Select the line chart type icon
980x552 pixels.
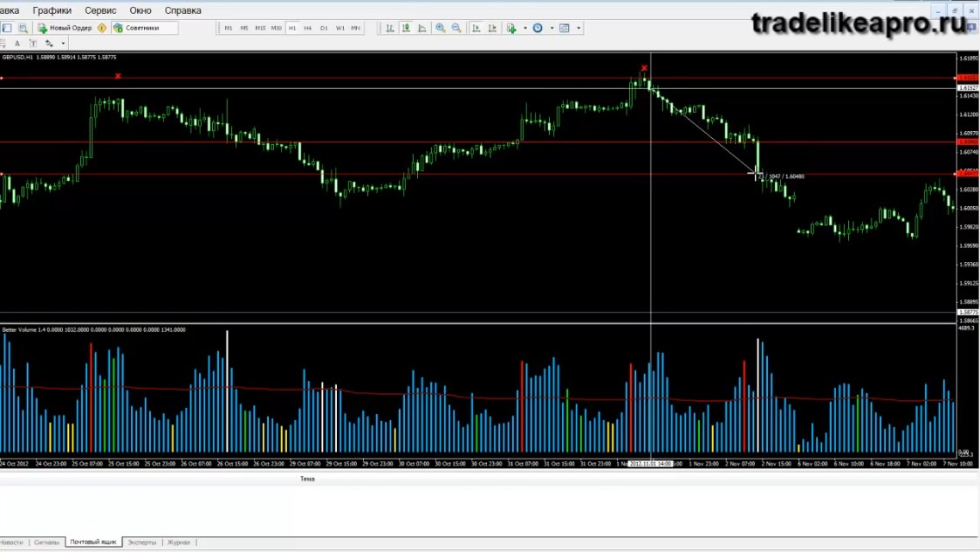pos(422,28)
